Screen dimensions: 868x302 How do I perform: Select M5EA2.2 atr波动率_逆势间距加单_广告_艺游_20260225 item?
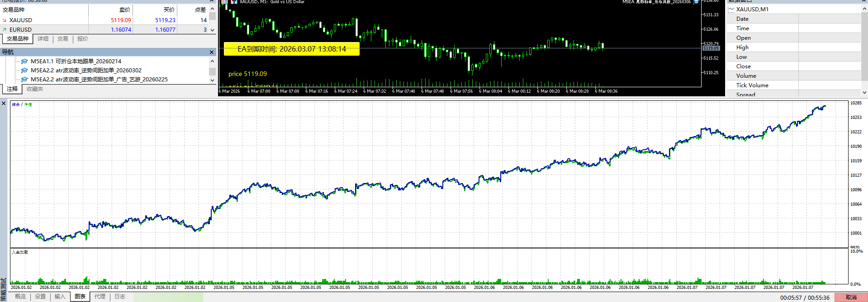pyautogui.click(x=99, y=80)
